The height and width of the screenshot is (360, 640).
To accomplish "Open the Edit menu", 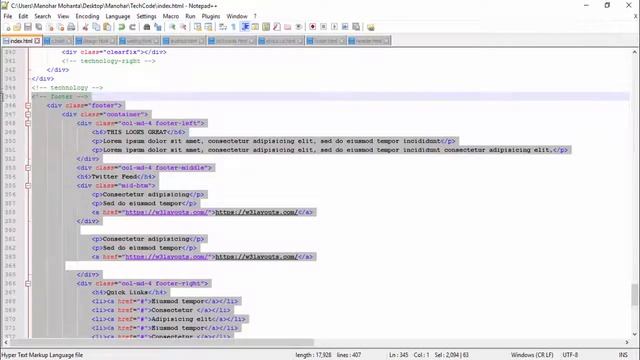I will (23, 16).
